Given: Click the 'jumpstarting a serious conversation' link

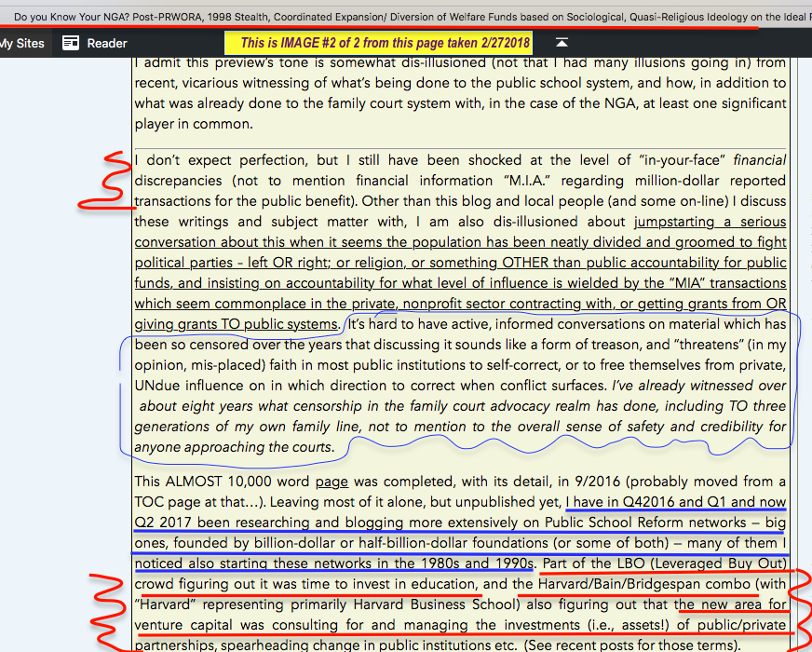Looking at the screenshot, I should 710,222.
